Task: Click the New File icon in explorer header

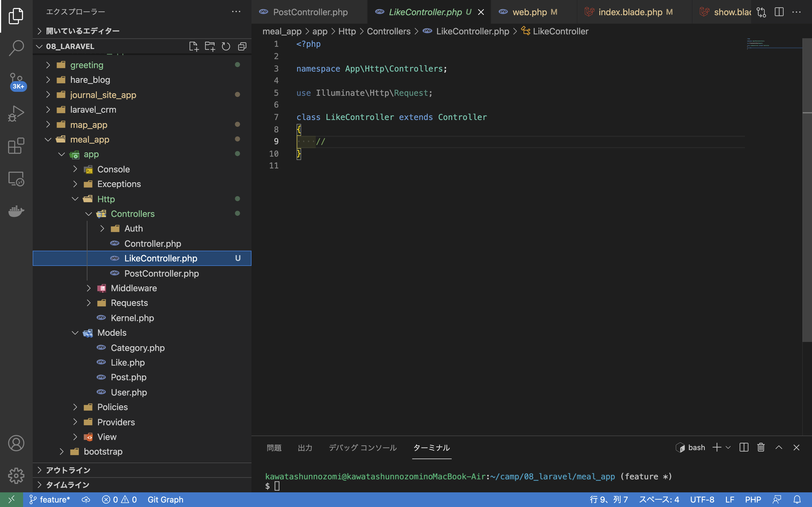Action: click(194, 46)
